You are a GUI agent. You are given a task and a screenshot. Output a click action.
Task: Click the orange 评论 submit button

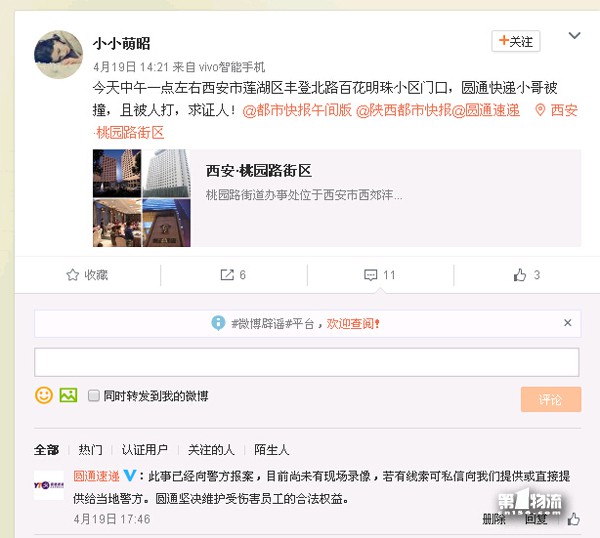(x=551, y=399)
